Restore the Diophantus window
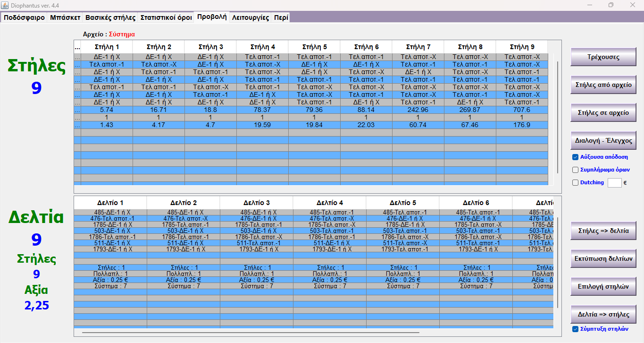 [611, 5]
